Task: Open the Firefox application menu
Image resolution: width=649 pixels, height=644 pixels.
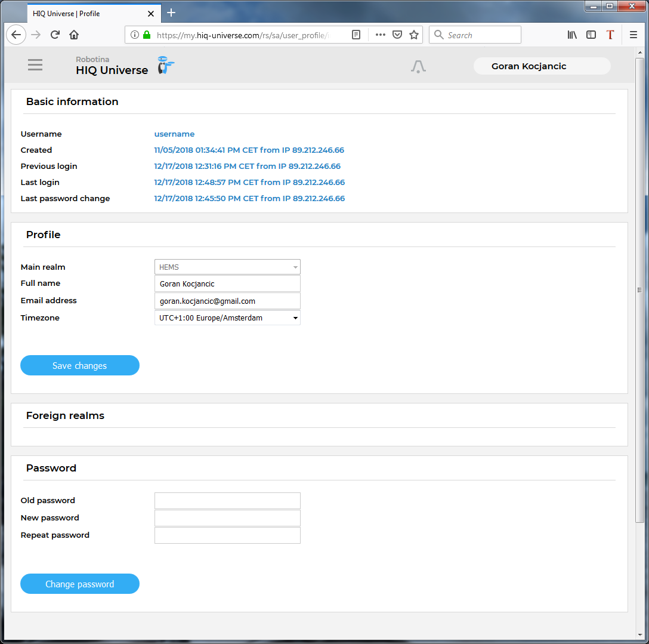Action: pos(633,35)
